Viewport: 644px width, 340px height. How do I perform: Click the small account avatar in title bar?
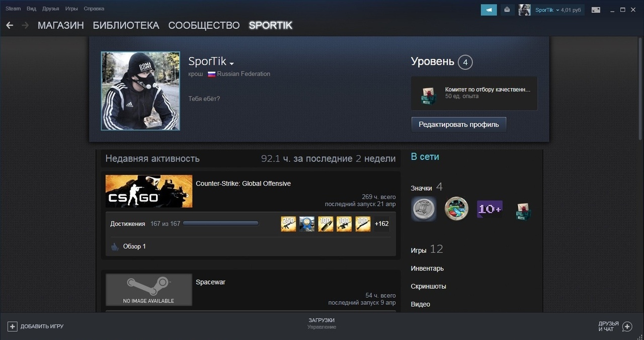pos(525,10)
